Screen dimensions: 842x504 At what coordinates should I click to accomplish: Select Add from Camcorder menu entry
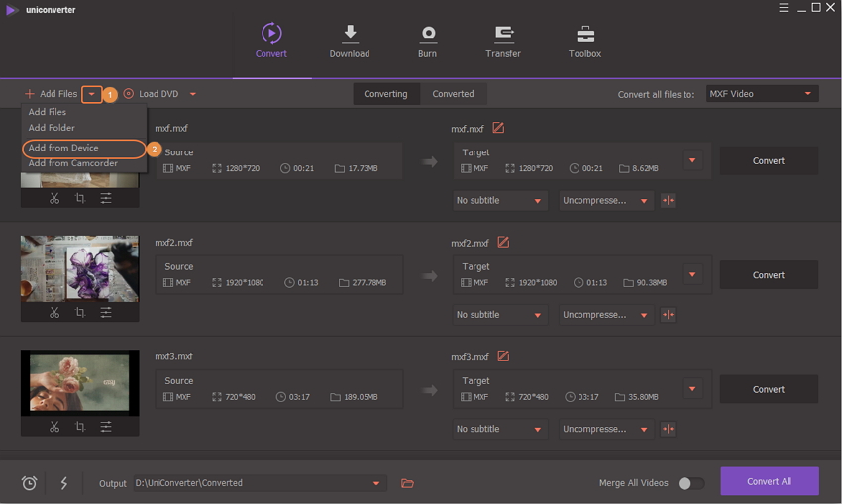pos(73,163)
